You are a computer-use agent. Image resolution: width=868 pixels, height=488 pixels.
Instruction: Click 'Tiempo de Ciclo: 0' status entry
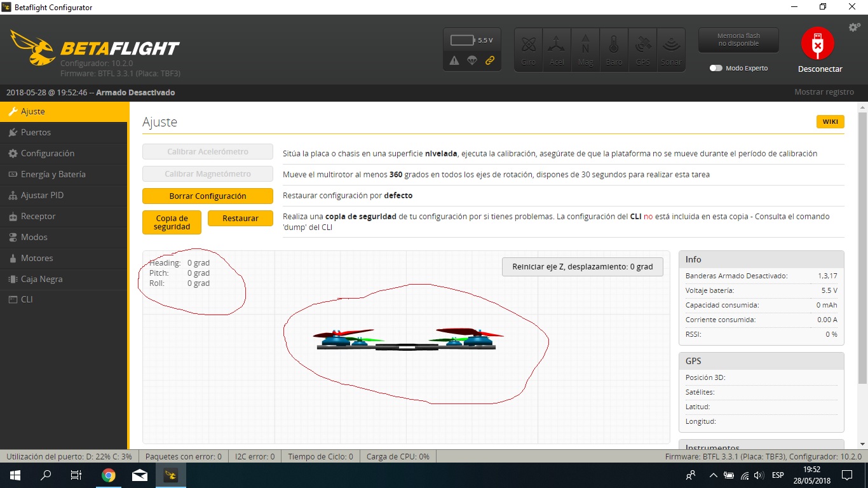320,456
